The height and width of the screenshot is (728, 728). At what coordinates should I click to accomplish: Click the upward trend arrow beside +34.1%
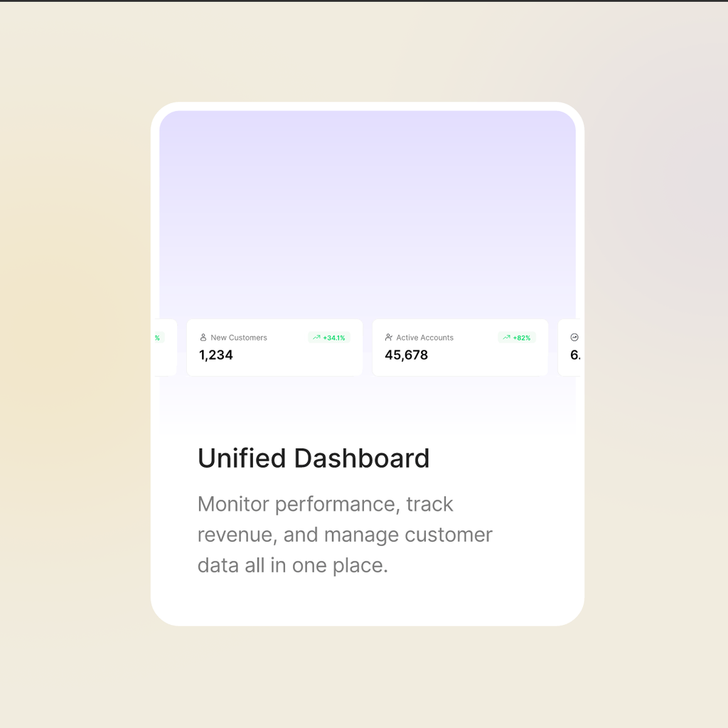(316, 338)
